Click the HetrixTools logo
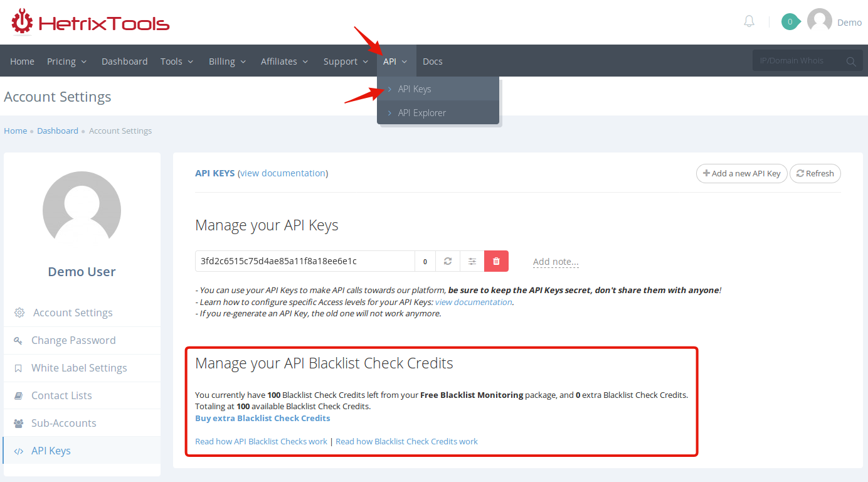The width and height of the screenshot is (868, 482). click(x=90, y=22)
